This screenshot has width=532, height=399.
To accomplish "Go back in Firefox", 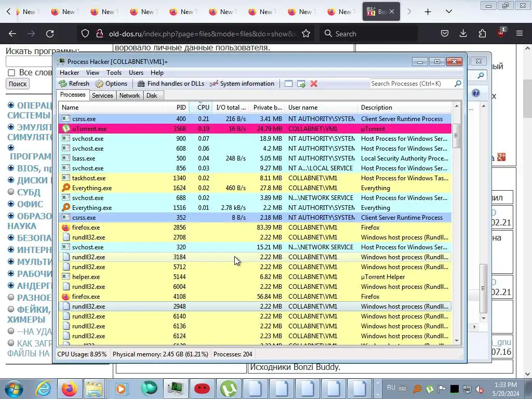I will tap(12, 34).
